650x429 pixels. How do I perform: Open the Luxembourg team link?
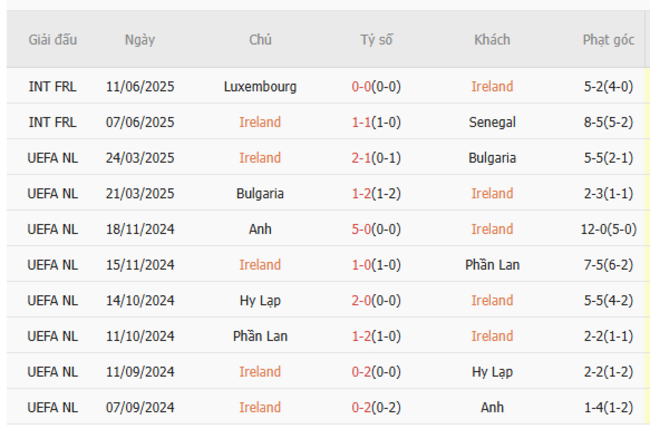point(260,86)
